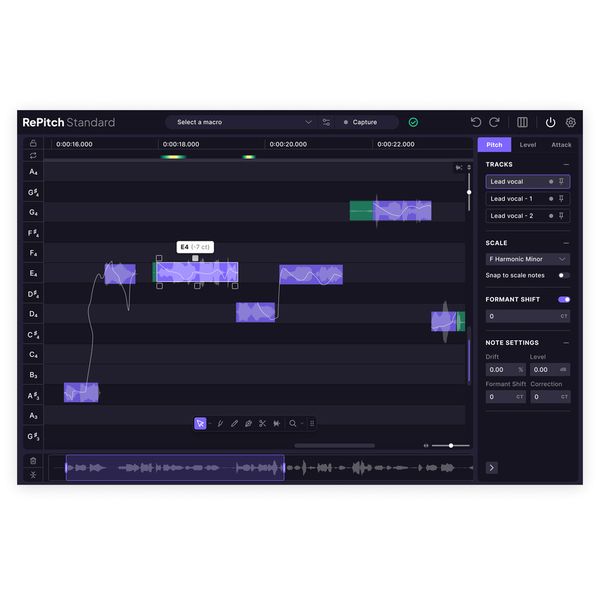Select the scissors split tool
600x600 pixels.
(263, 423)
